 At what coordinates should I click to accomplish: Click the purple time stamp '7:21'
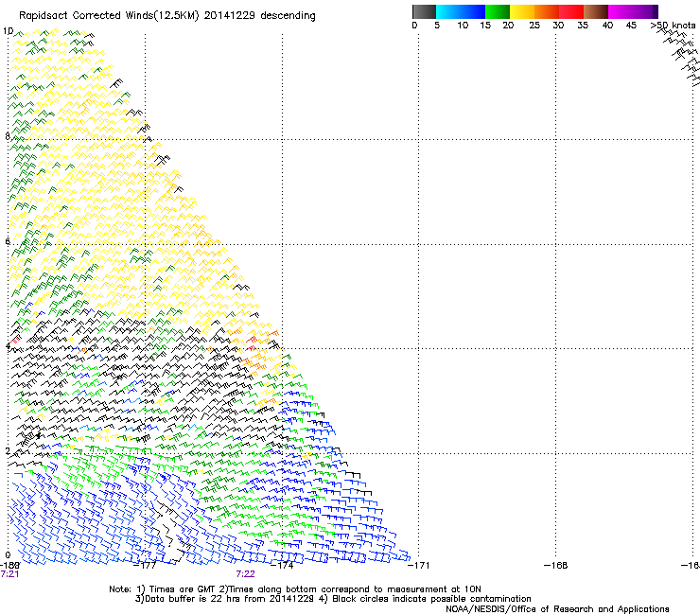click(x=9, y=574)
